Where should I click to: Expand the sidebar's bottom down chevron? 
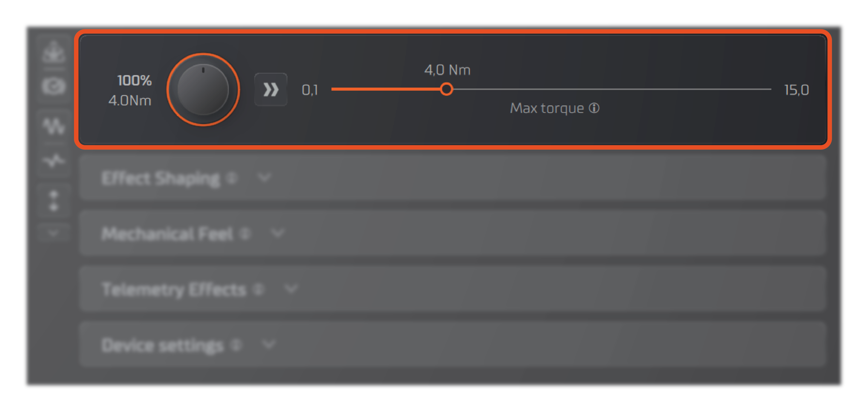(53, 233)
